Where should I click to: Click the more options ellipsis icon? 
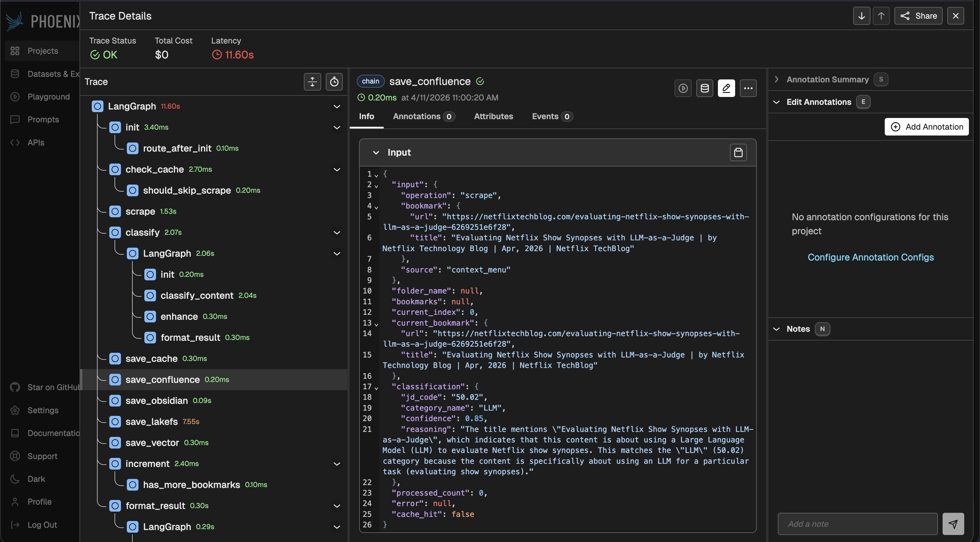(x=748, y=88)
